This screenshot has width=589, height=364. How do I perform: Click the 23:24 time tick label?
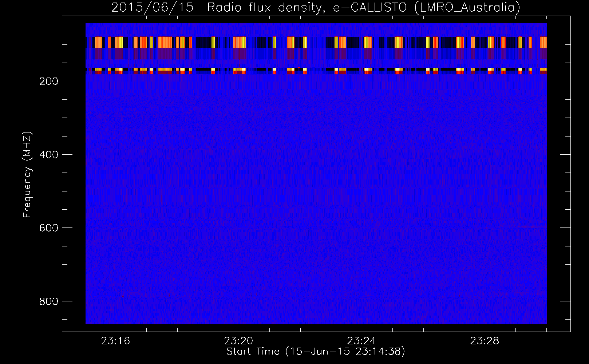click(361, 341)
